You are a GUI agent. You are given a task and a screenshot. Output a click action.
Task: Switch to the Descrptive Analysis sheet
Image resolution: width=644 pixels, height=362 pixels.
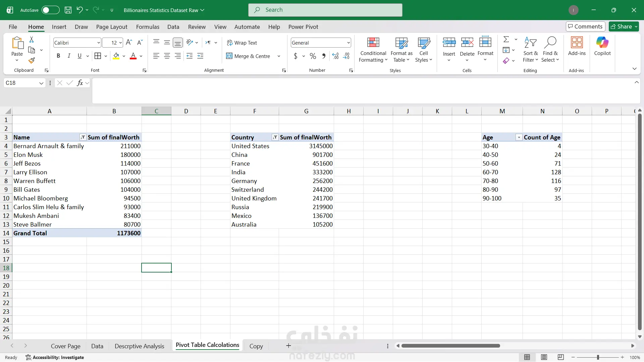pyautogui.click(x=139, y=346)
